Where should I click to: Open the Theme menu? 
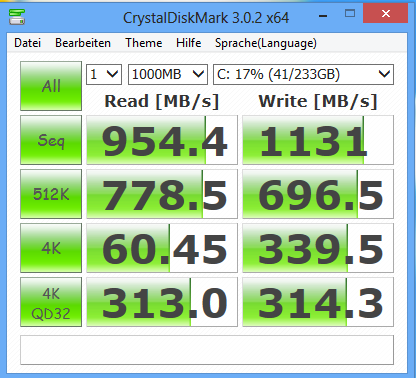[x=144, y=43]
